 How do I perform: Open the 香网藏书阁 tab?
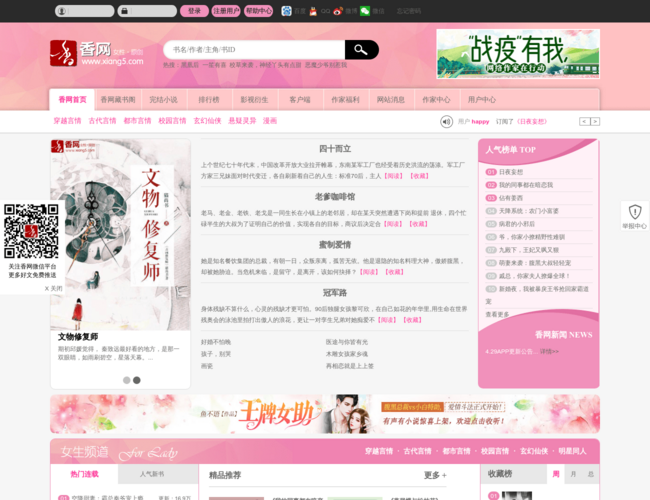tap(118, 100)
